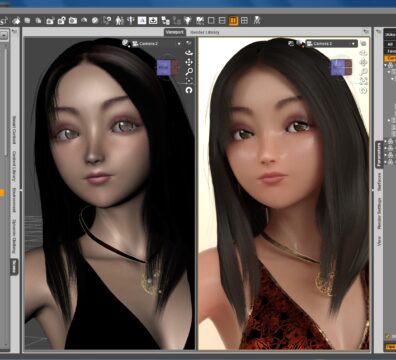The image size is (396, 360).
Task: Open the Render Settings side tab
Action: click(379, 213)
